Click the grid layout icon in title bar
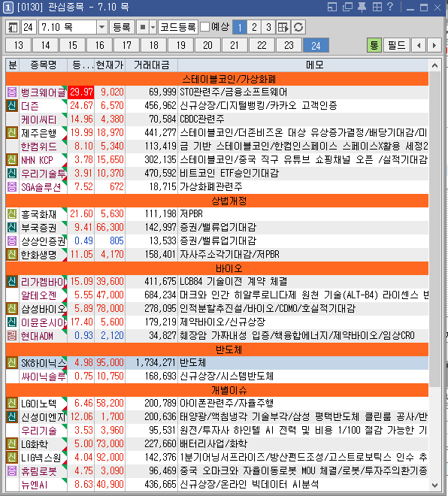 [x=377, y=7]
